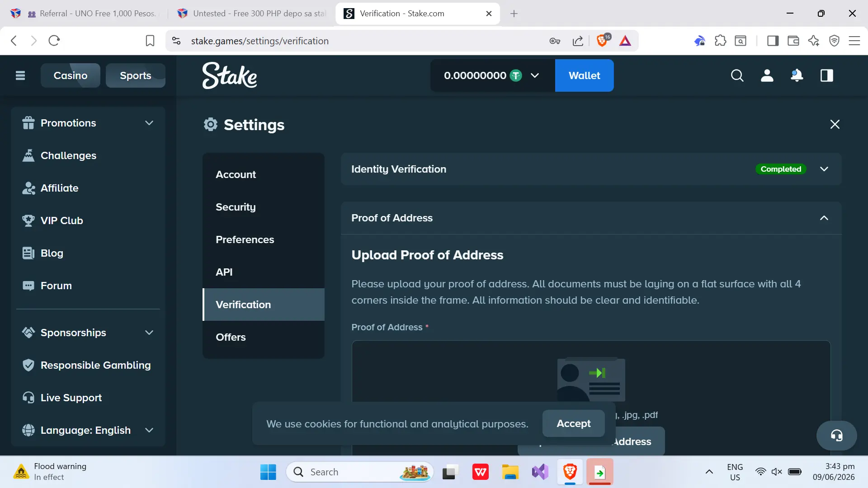This screenshot has width=868, height=488.
Task: Select the Verification settings tab
Action: click(x=264, y=305)
